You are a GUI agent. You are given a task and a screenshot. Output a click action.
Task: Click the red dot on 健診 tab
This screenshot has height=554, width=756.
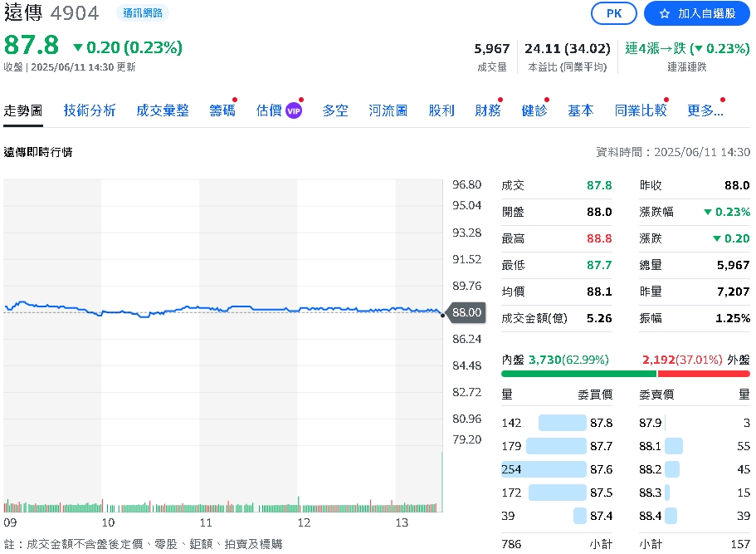click(547, 99)
